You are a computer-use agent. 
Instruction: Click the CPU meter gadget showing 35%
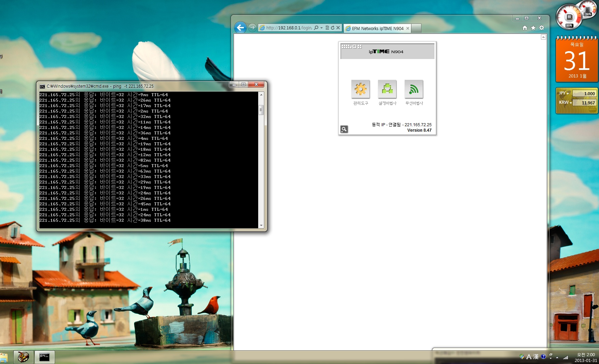coord(569,17)
